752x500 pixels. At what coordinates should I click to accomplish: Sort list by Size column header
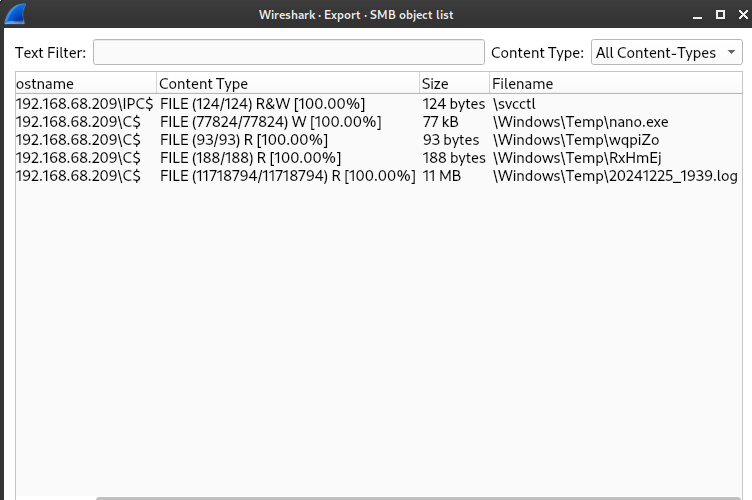pyautogui.click(x=453, y=84)
